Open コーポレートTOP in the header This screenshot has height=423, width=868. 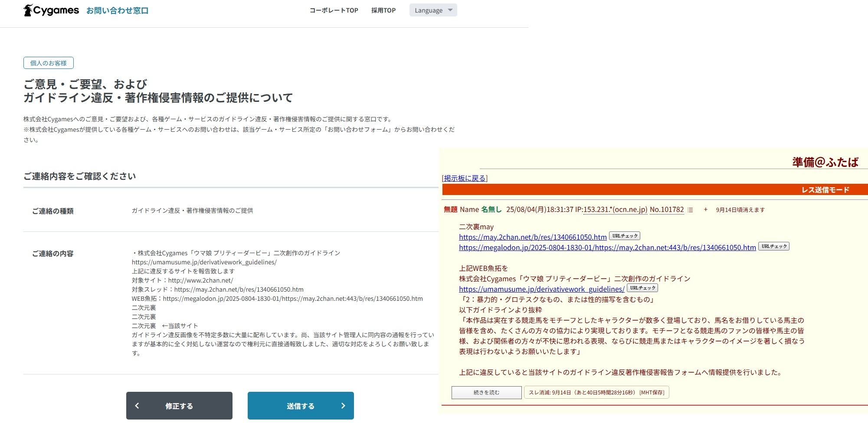pyautogui.click(x=334, y=10)
